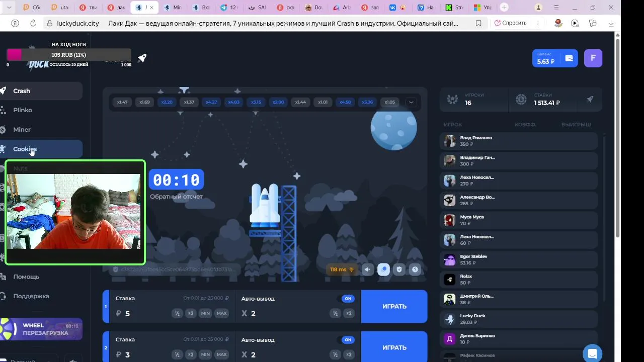Click the rocket icon next to Crash title

pos(142,58)
